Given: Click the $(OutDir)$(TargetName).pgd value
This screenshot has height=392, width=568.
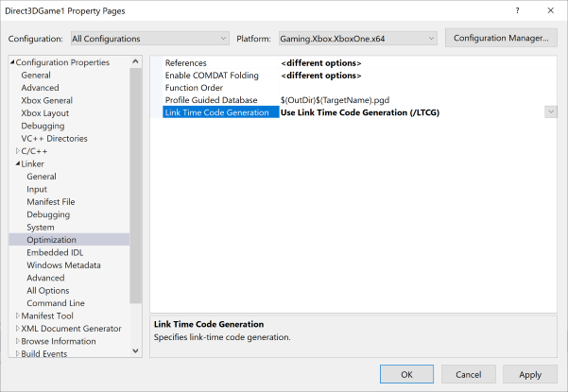Looking at the screenshot, I should (335, 100).
